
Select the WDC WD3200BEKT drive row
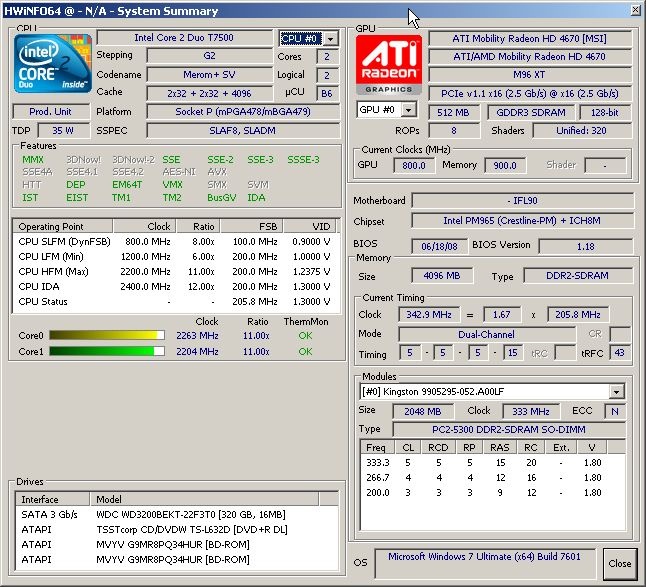tap(176, 515)
